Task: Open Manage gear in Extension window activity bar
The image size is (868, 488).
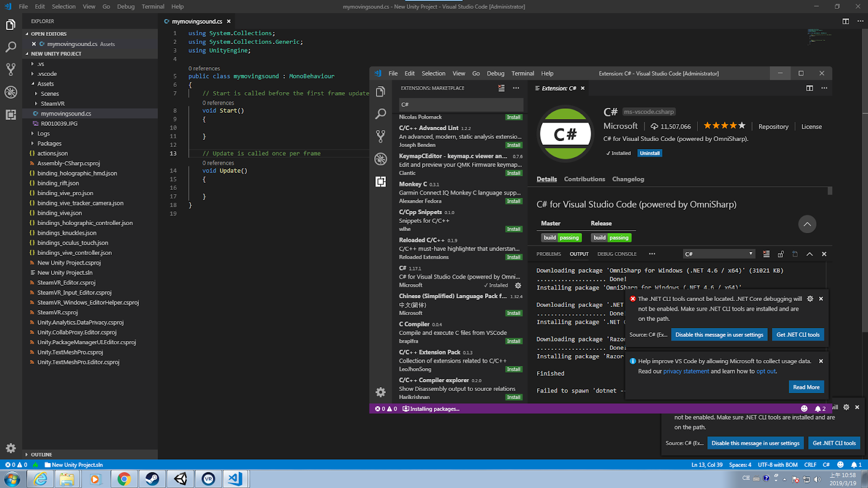Action: 381,392
